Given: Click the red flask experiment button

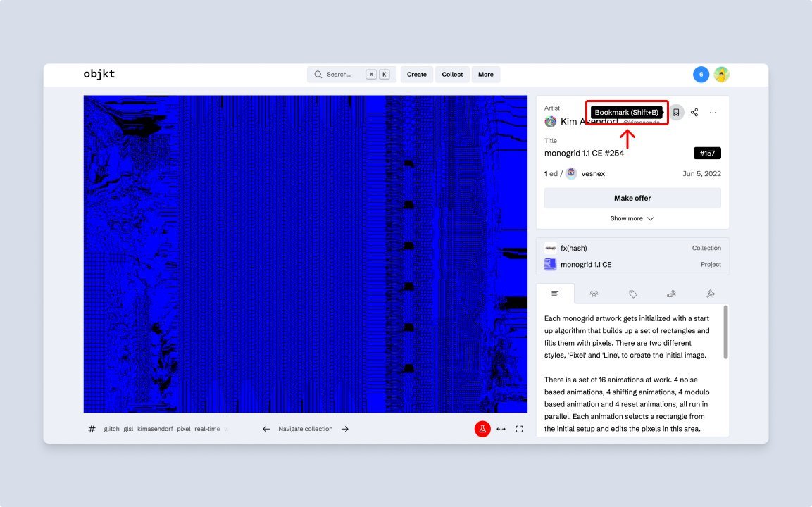Looking at the screenshot, I should [x=482, y=429].
